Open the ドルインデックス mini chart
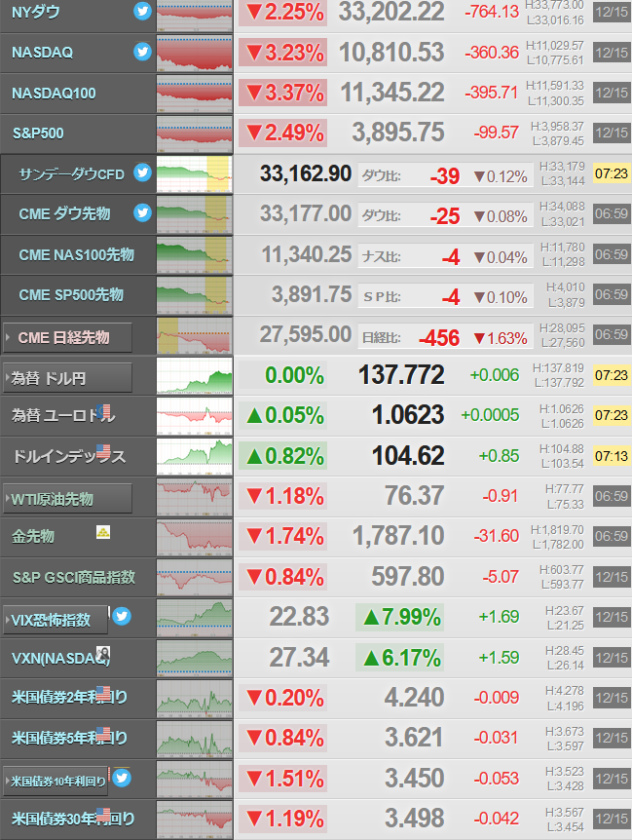The image size is (632, 840). click(x=195, y=457)
